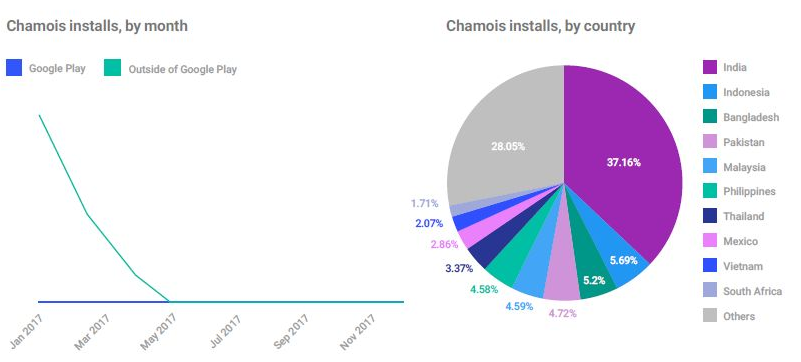Click the Google Play blue legend swatch

coord(14,68)
